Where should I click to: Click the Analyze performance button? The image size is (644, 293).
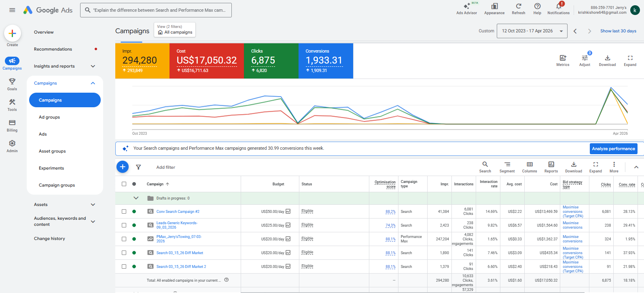(613, 149)
